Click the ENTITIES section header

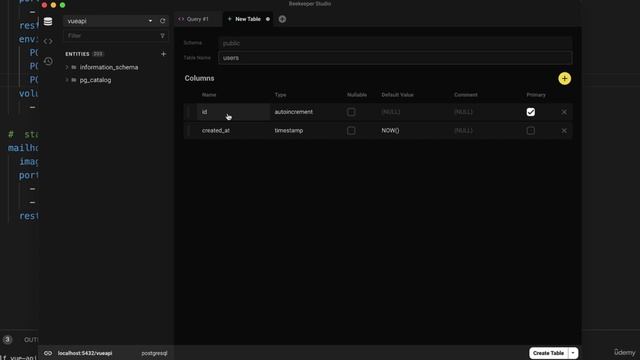pyautogui.click(x=77, y=54)
